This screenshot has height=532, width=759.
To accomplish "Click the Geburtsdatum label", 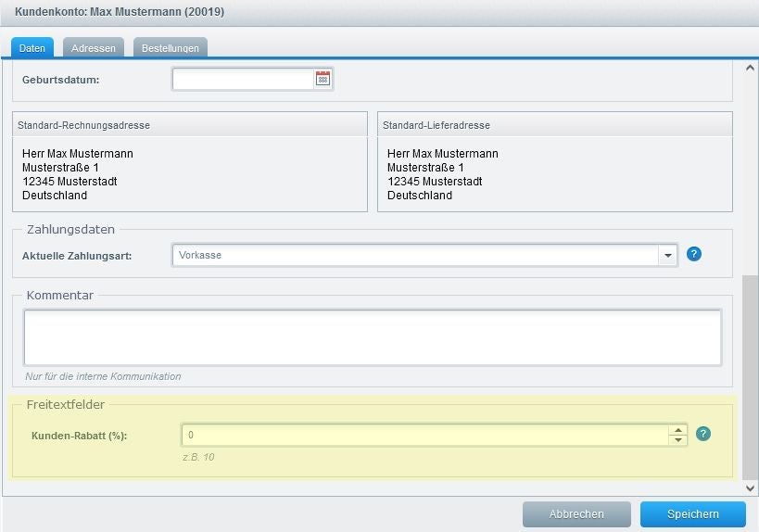I will tap(60, 80).
